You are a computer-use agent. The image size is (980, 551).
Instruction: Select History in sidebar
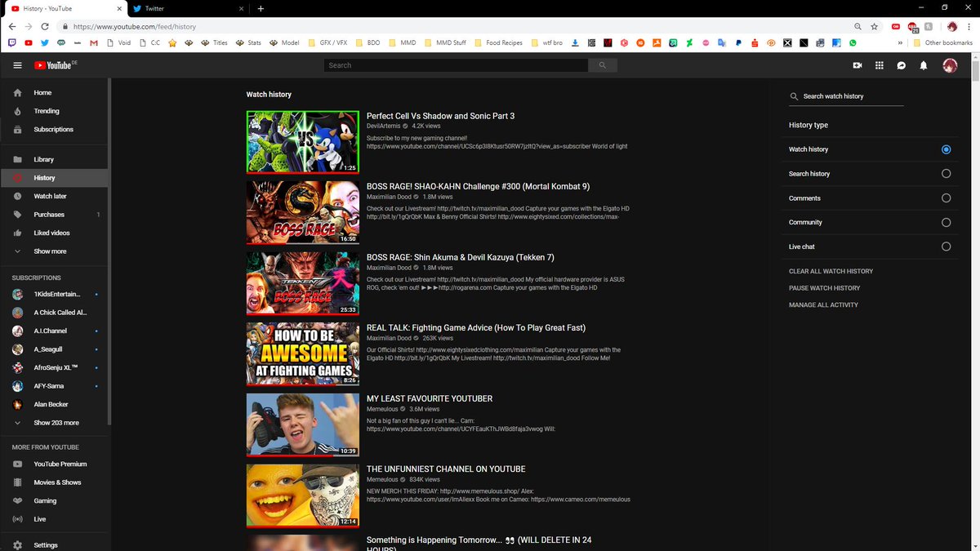tap(54, 178)
